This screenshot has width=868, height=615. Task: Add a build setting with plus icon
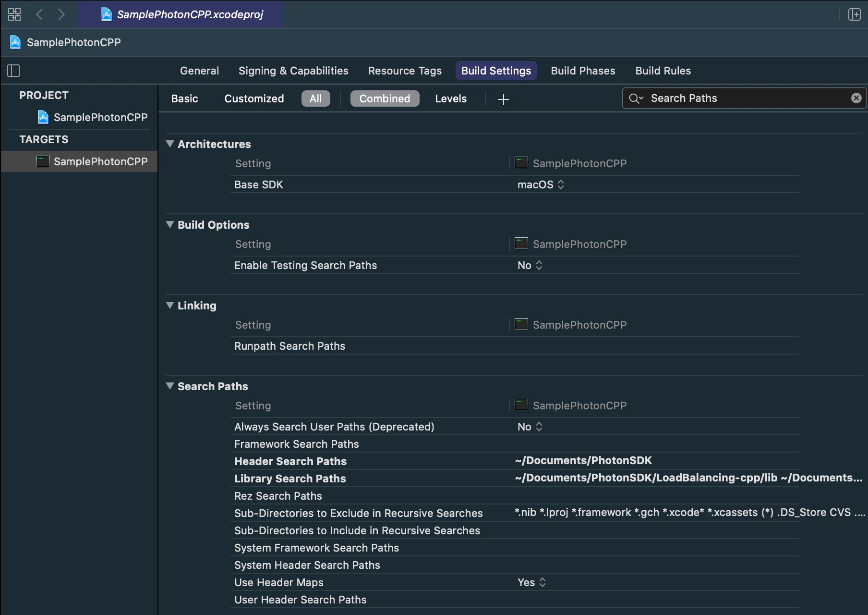point(503,99)
